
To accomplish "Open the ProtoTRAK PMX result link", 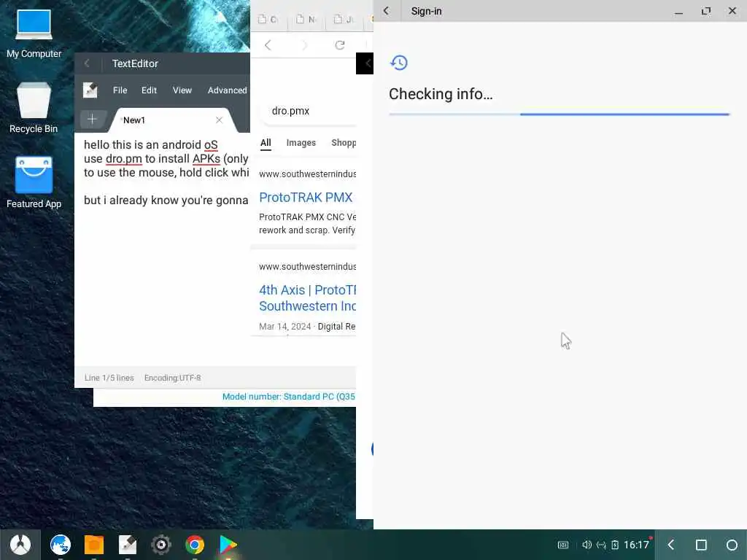I will click(x=306, y=197).
